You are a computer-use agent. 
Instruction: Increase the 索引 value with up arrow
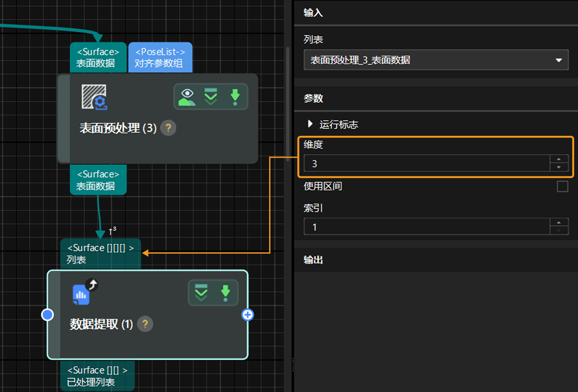(x=559, y=222)
